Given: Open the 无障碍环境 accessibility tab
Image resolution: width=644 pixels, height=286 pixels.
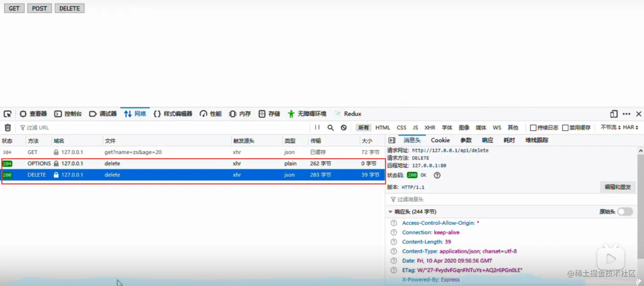Looking at the screenshot, I should point(307,114).
